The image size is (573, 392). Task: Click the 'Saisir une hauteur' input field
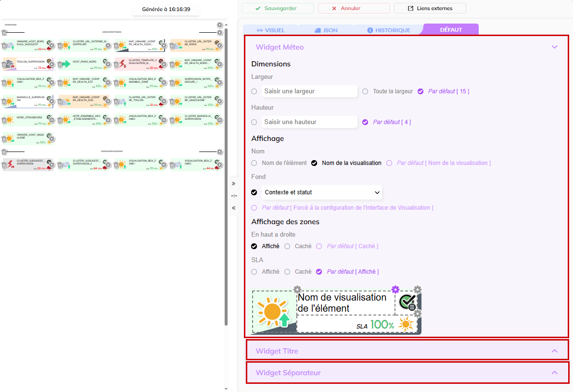309,122
